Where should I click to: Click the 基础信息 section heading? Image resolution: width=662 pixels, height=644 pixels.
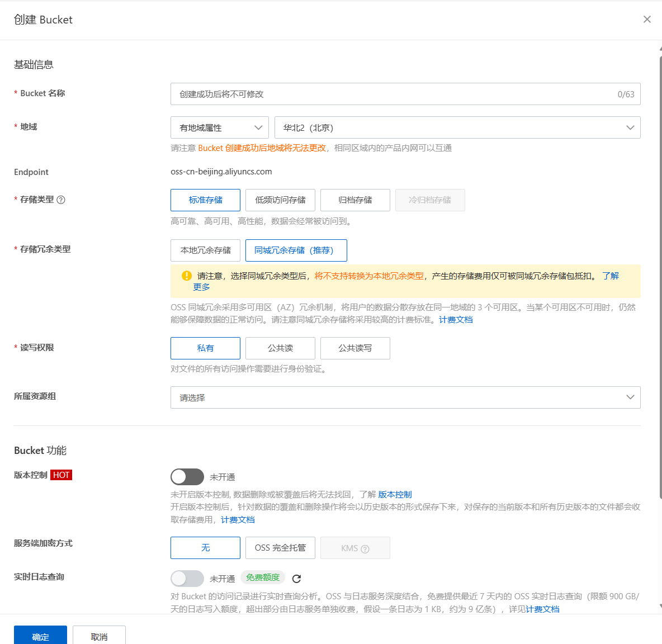tap(34, 65)
